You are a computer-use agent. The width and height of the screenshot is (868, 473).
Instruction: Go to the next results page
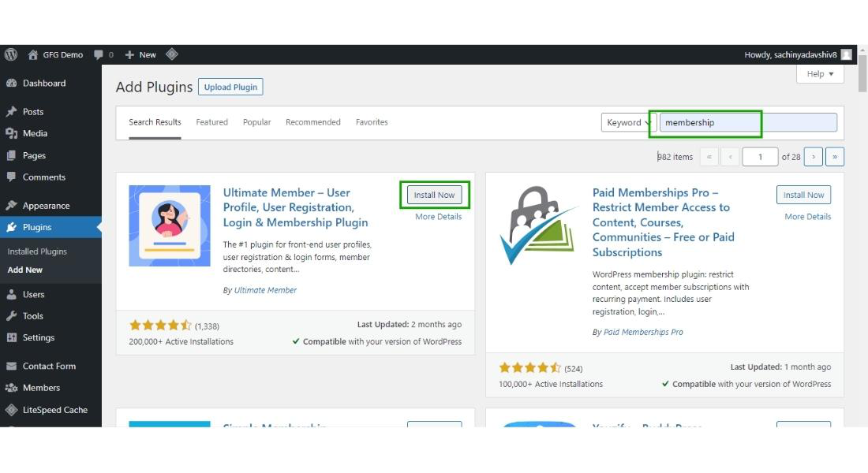click(814, 157)
